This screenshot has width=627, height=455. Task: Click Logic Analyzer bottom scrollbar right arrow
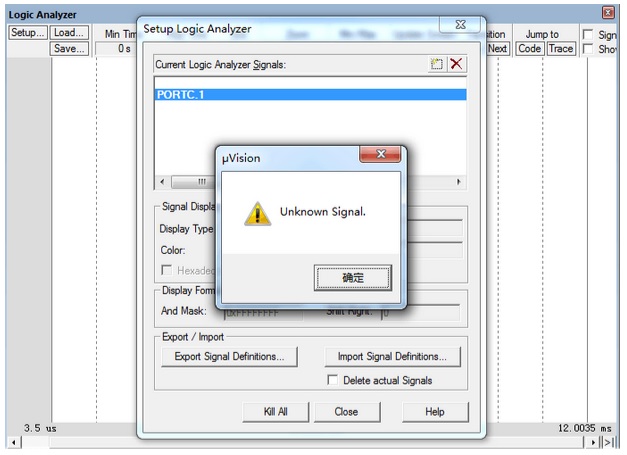tap(593, 443)
